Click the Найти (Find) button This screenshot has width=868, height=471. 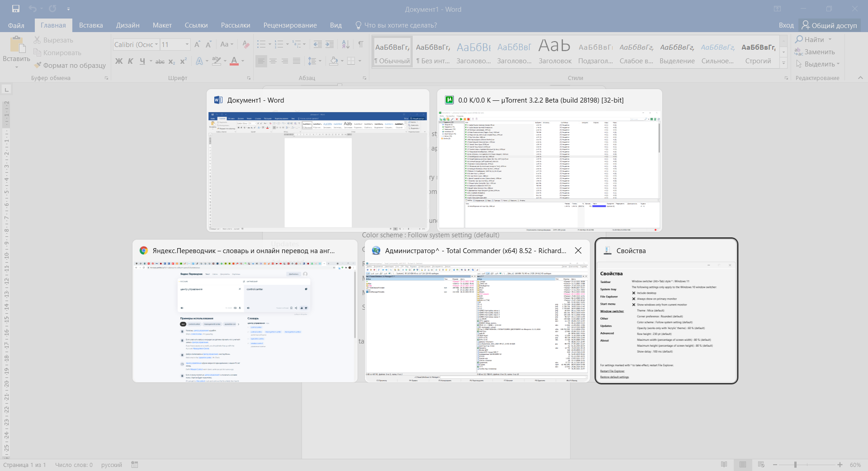point(814,40)
